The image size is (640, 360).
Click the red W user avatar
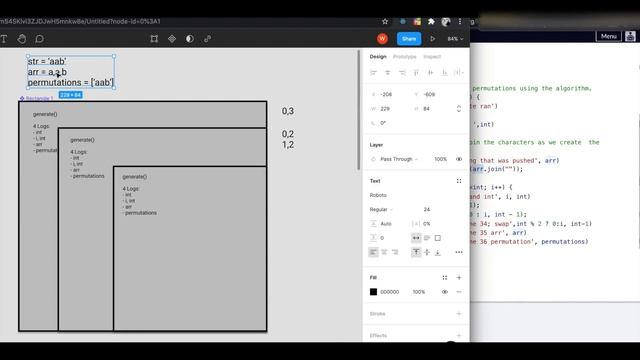382,39
